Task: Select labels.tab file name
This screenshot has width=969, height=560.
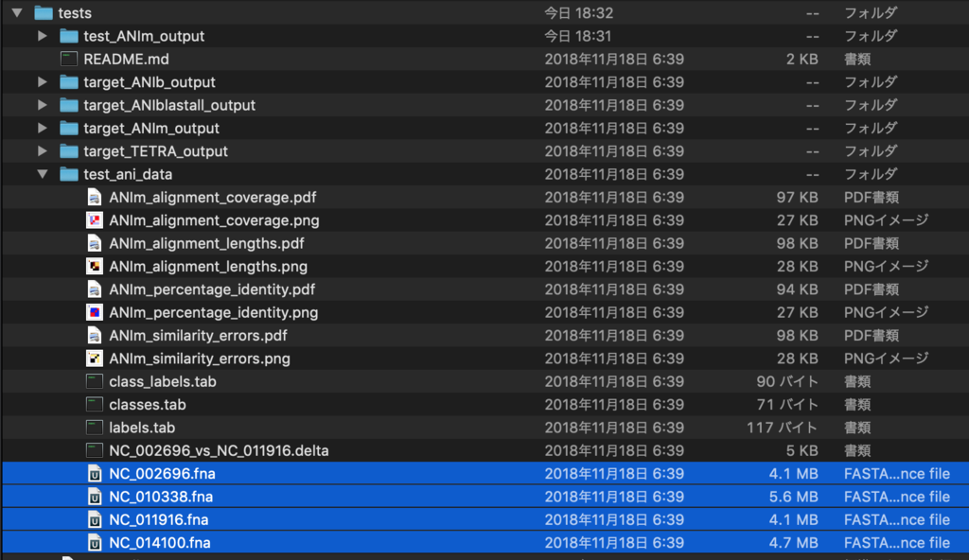Action: 142,428
